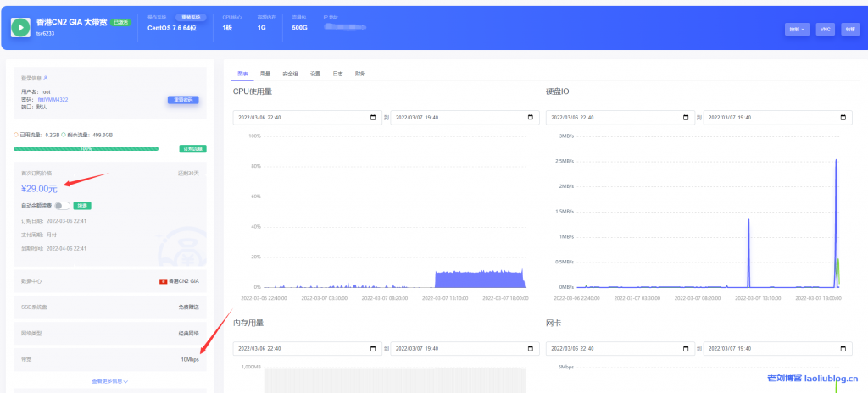Switch to the 用量 tab
Viewport: 868px width, 393px height.
pyautogui.click(x=265, y=74)
